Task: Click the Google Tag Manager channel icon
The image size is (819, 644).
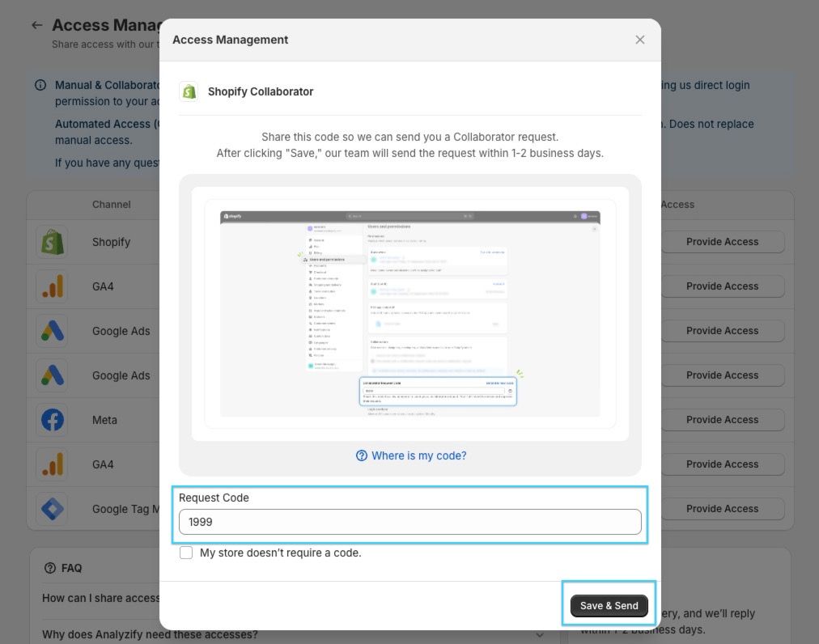Action: click(52, 509)
